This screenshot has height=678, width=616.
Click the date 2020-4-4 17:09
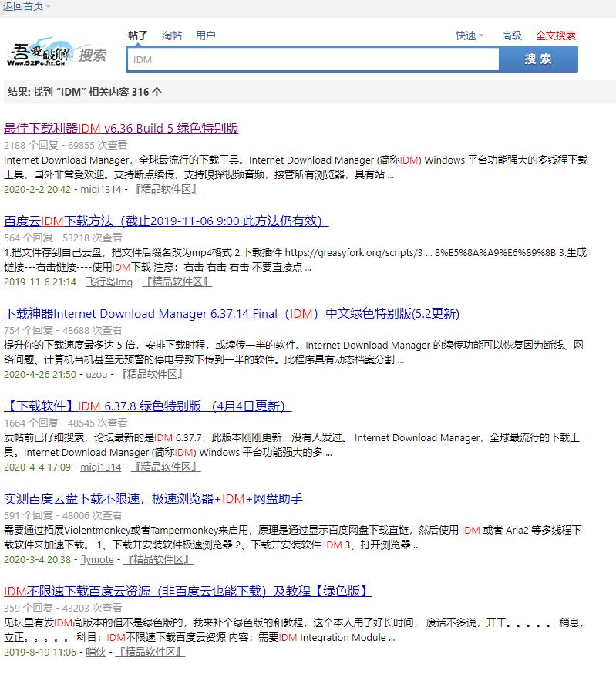click(37, 467)
